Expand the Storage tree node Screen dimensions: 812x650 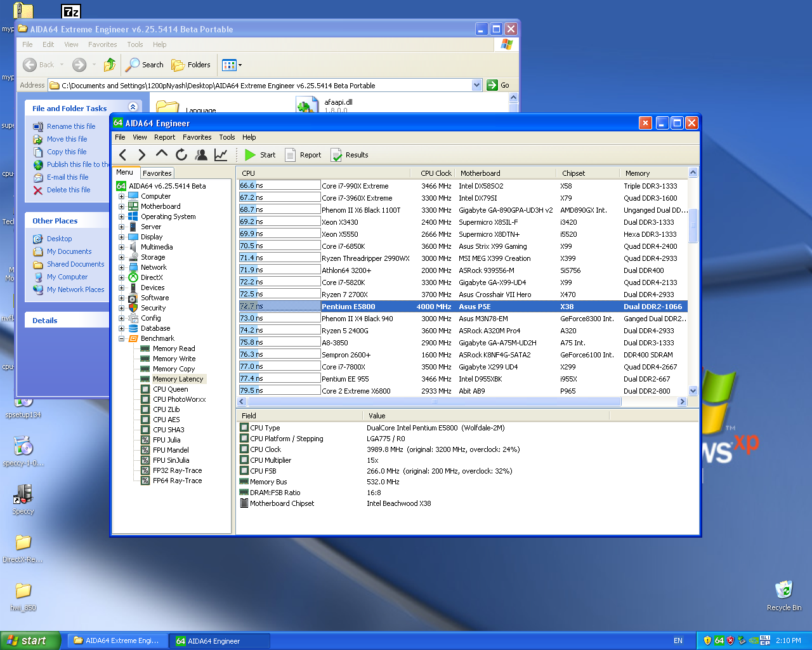[x=121, y=257]
